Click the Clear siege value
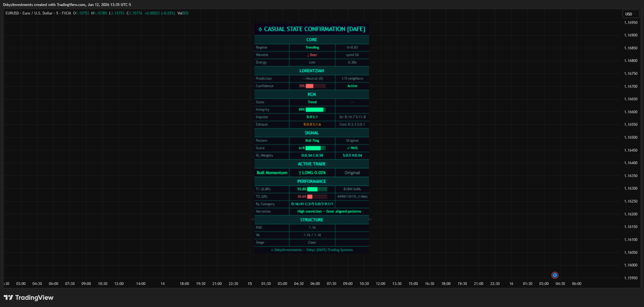Screen dimensions: 644x307 (x=312, y=243)
